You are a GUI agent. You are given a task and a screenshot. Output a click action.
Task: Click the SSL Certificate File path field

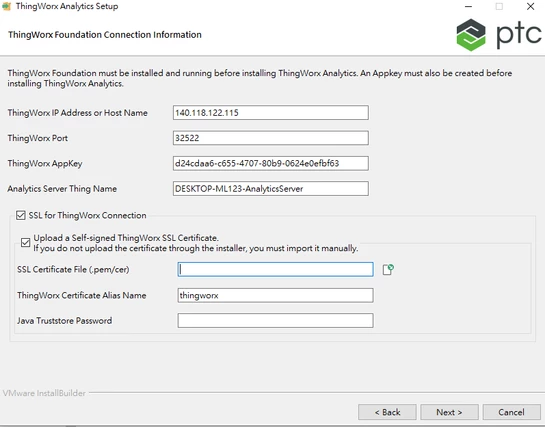coord(276,270)
